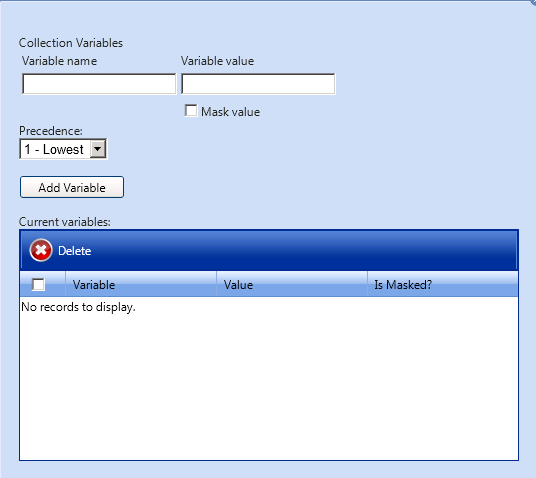Click the Variable value label

click(x=217, y=61)
